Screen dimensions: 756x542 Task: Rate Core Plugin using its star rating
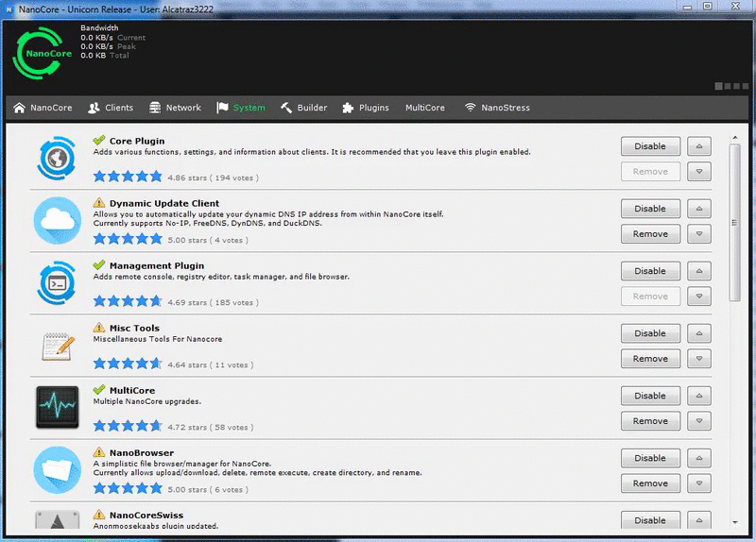click(x=128, y=177)
